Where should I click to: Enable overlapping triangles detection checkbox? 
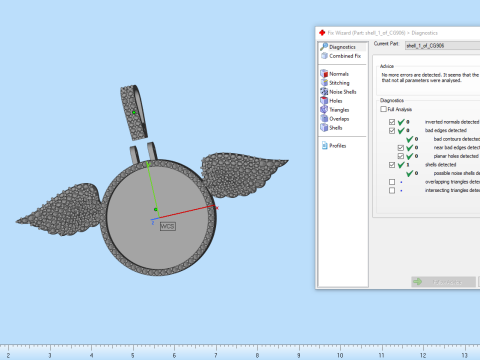coord(392,182)
